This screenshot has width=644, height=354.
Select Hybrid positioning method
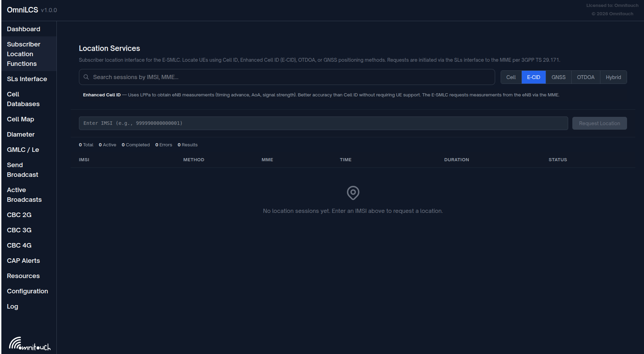coord(613,77)
